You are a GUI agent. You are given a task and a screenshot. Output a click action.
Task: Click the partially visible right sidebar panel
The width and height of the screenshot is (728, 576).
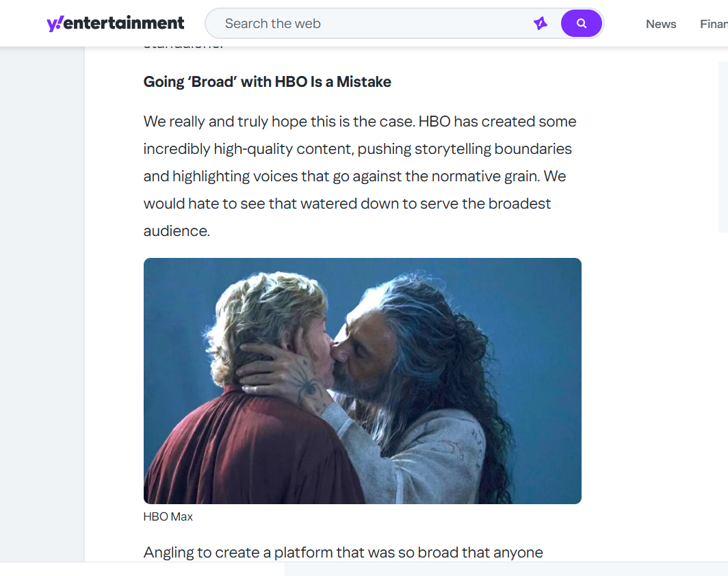tap(723, 147)
